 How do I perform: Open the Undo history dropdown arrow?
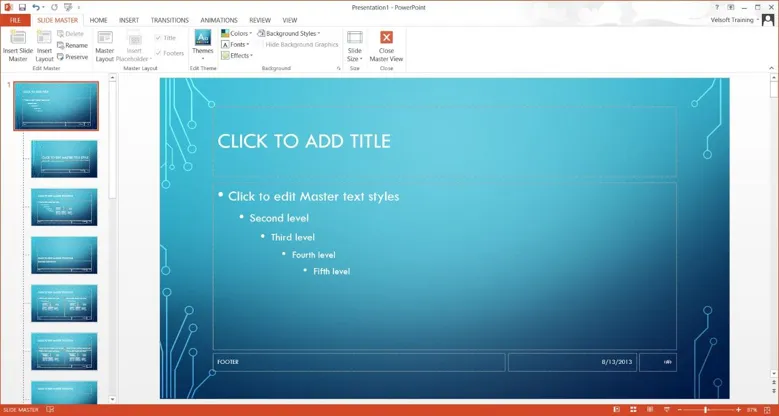(x=43, y=7)
